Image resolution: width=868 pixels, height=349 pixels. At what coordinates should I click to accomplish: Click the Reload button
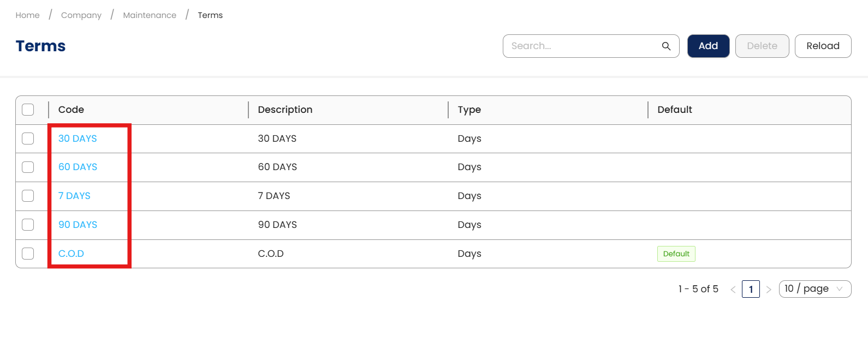point(823,46)
